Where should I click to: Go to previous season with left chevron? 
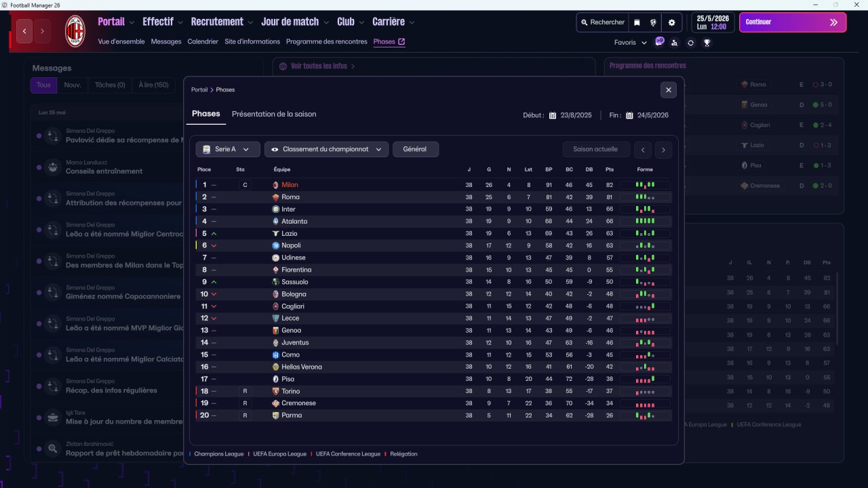pyautogui.click(x=642, y=150)
